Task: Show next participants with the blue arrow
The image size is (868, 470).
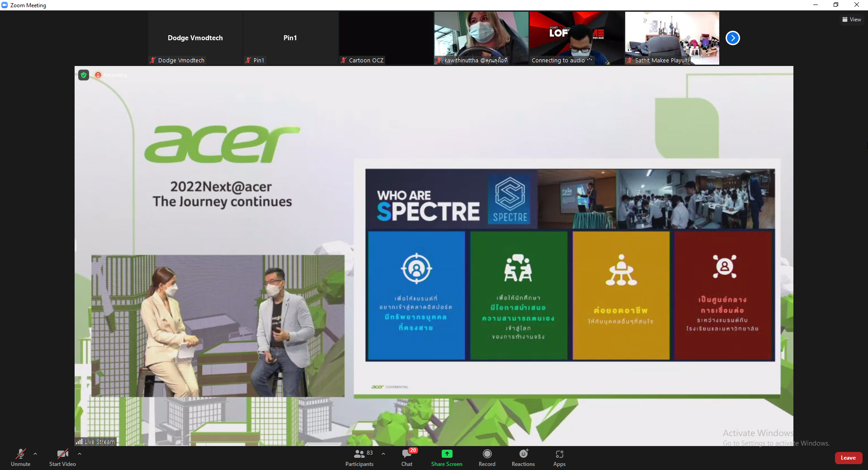Action: [733, 38]
